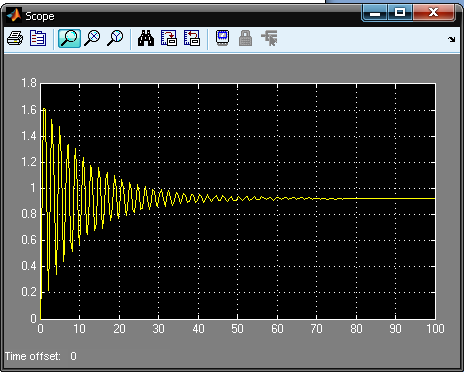Select the Zoom X-axis tool

tap(92, 38)
